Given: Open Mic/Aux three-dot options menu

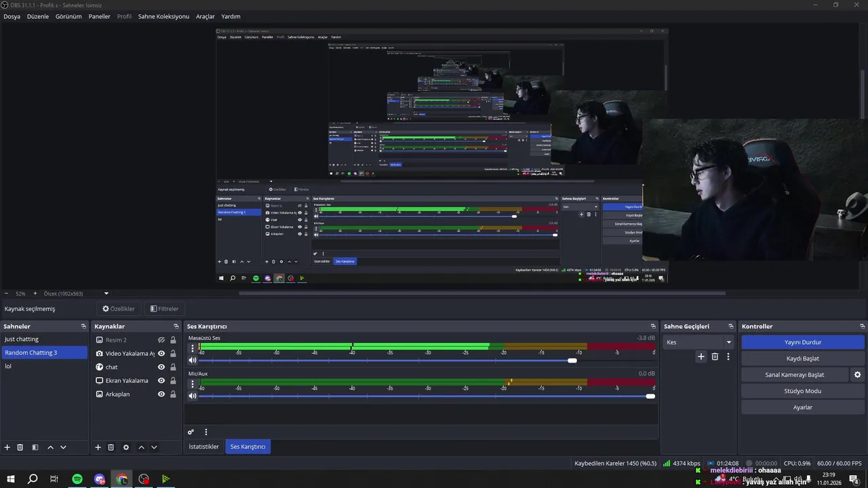Looking at the screenshot, I should point(193,384).
